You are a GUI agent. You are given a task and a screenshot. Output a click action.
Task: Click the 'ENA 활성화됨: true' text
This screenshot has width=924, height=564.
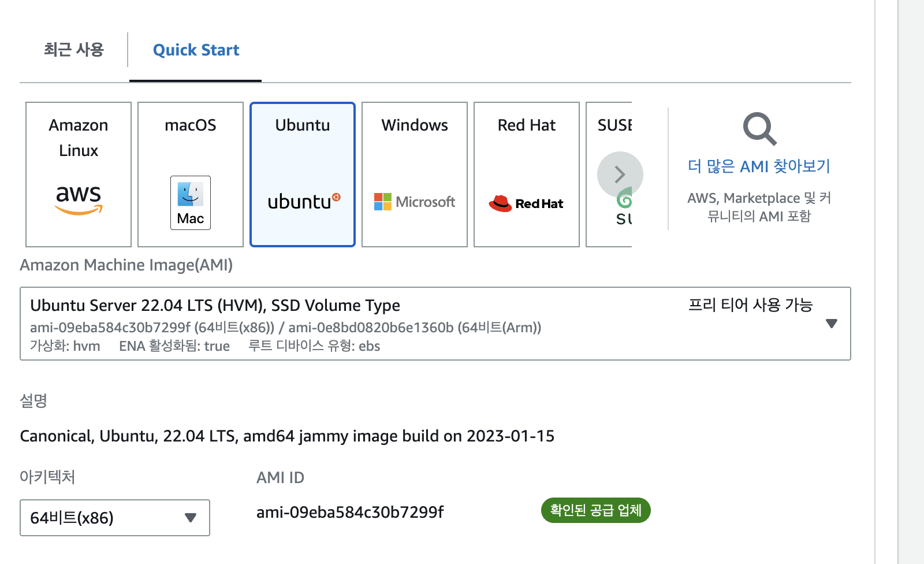[x=174, y=346]
